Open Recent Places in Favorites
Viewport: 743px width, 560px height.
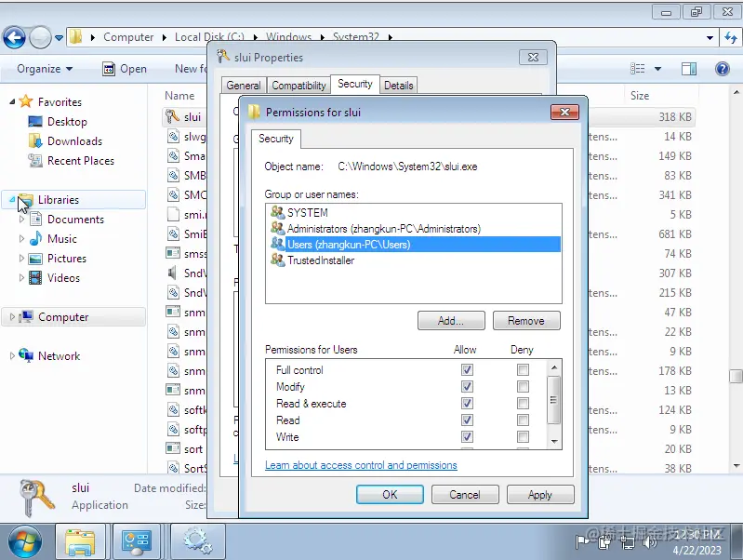coord(81,161)
